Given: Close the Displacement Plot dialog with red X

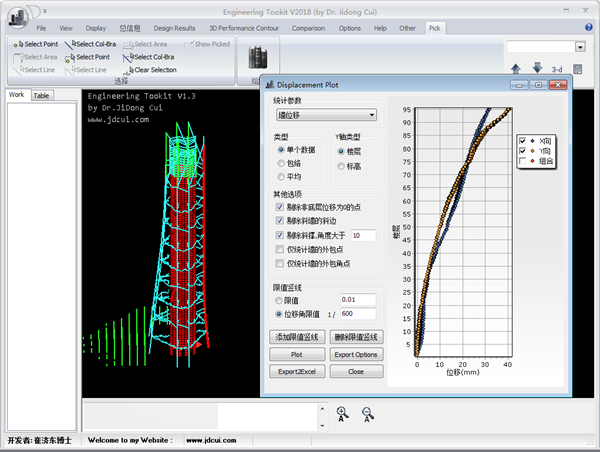Looking at the screenshot, I should (558, 85).
